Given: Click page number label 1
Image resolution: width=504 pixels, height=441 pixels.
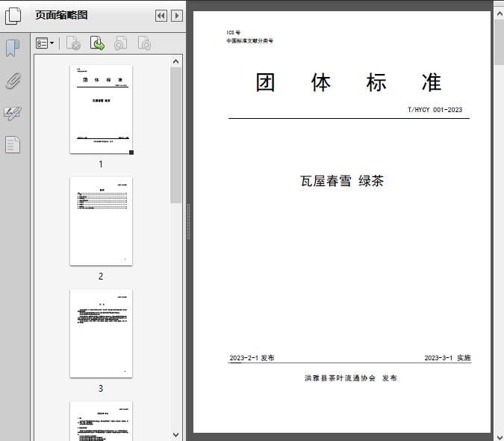Looking at the screenshot, I should coord(101,164).
